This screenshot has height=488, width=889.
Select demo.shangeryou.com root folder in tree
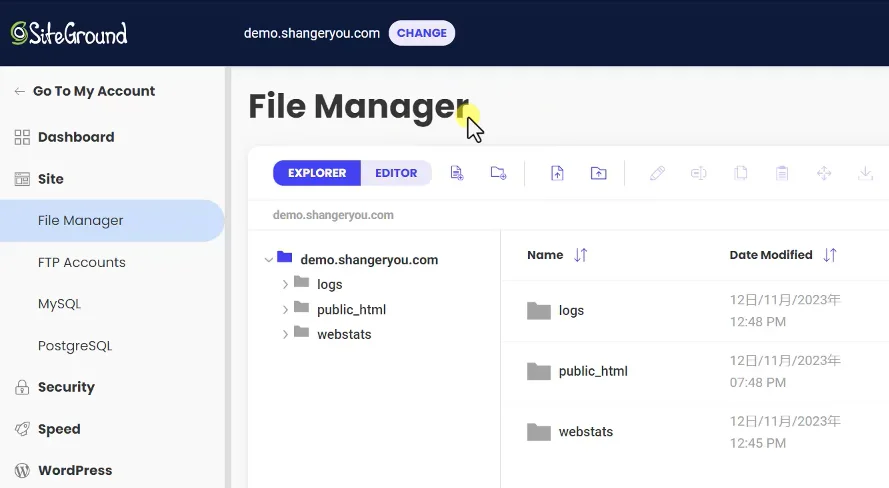pyautogui.click(x=369, y=260)
